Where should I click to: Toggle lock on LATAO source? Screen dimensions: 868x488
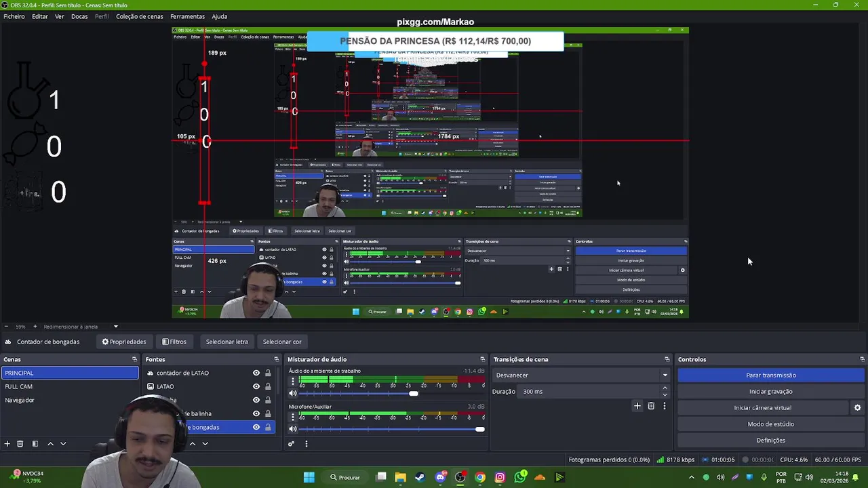[x=268, y=386]
